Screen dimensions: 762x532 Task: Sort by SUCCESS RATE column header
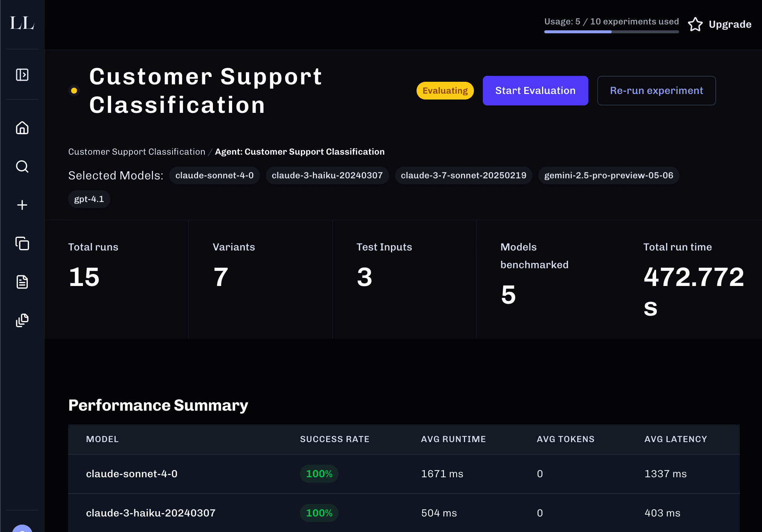click(x=334, y=439)
